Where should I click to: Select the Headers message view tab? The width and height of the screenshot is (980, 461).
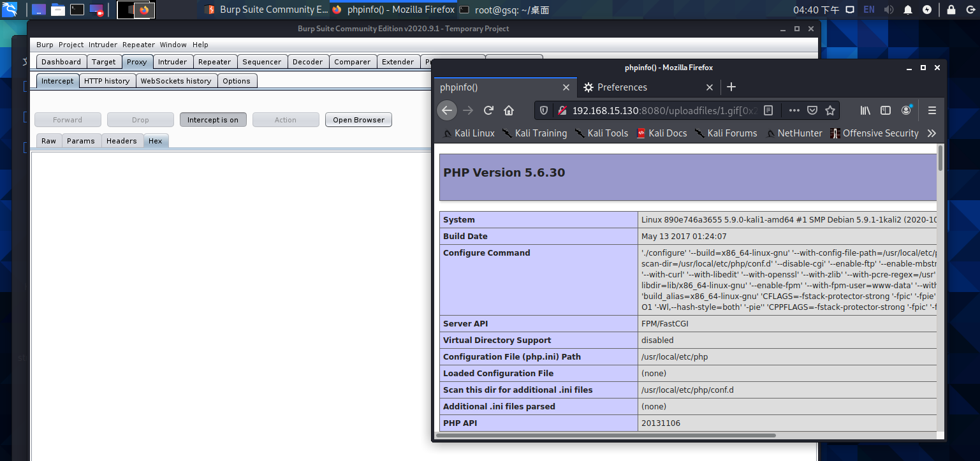[122, 141]
